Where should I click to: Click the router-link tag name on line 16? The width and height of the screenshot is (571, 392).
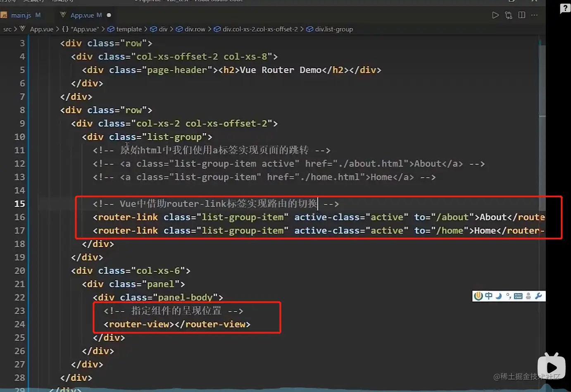[128, 217]
